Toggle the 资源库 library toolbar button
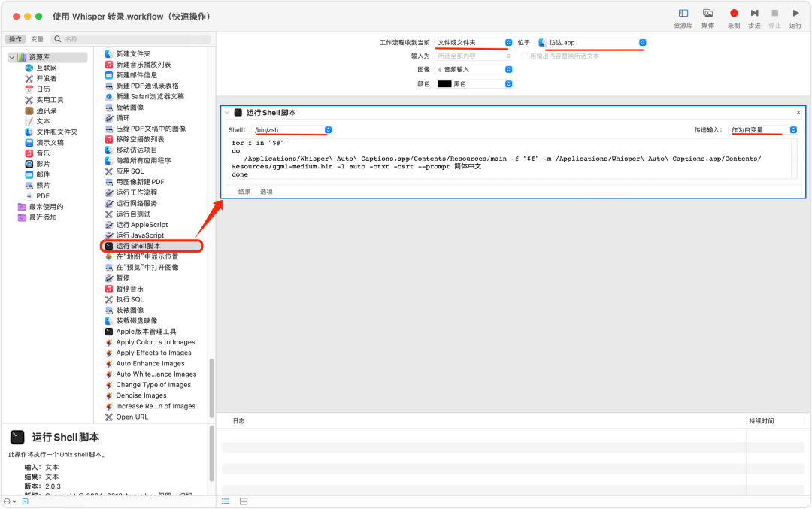 pos(683,17)
